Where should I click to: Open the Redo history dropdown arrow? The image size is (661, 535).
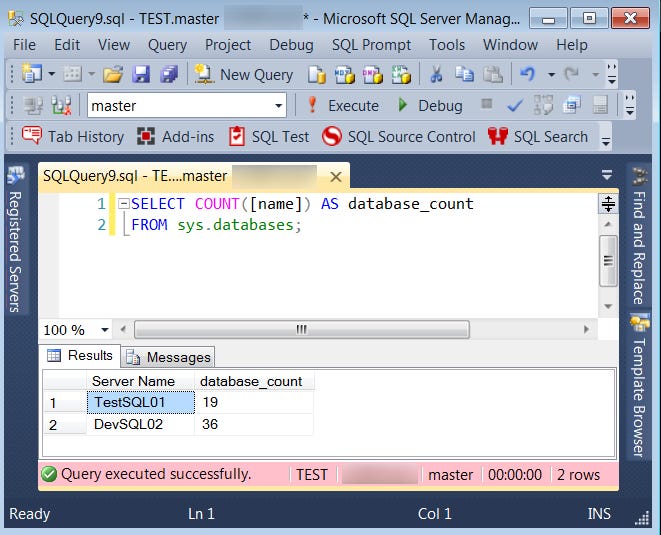point(595,75)
